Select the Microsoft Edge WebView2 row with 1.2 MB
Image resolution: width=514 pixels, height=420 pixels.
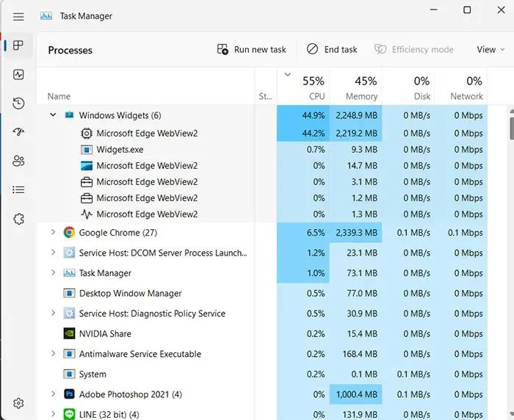262,198
